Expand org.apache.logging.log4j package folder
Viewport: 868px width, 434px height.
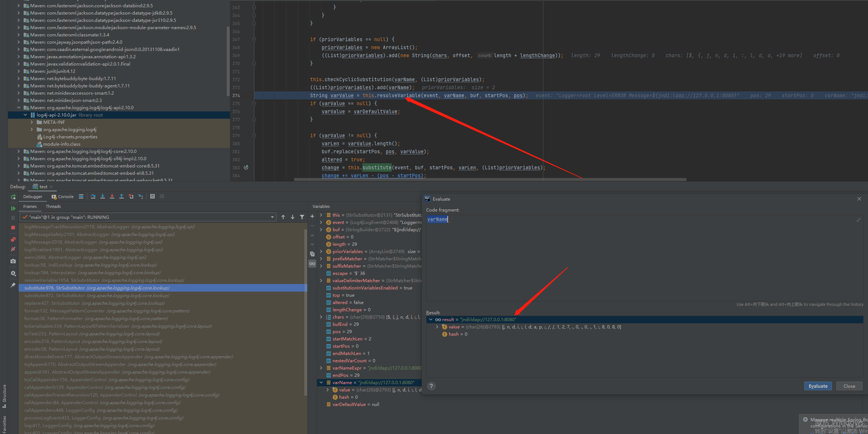[x=32, y=130]
